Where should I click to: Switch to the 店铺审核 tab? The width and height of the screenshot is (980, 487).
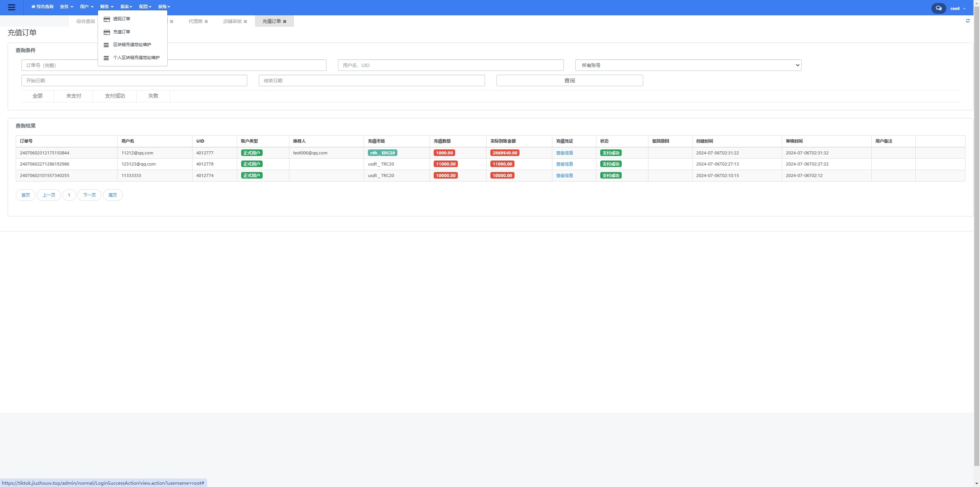click(232, 21)
